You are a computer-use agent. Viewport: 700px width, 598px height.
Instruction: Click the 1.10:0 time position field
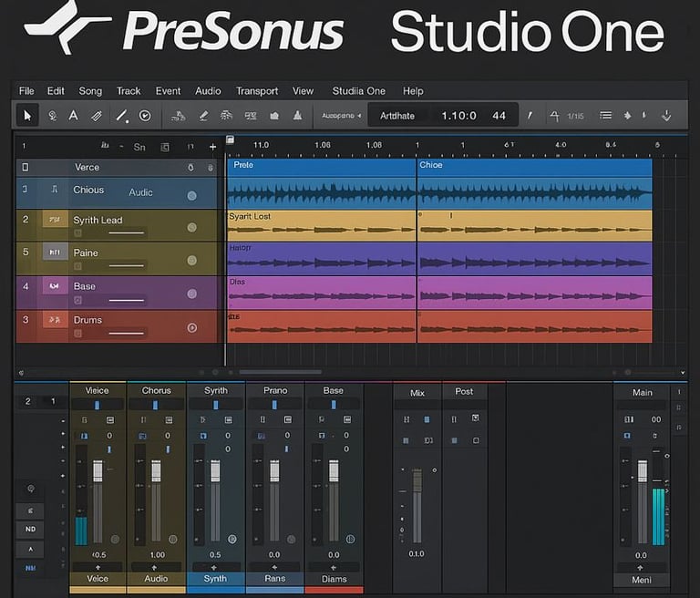coord(458,116)
